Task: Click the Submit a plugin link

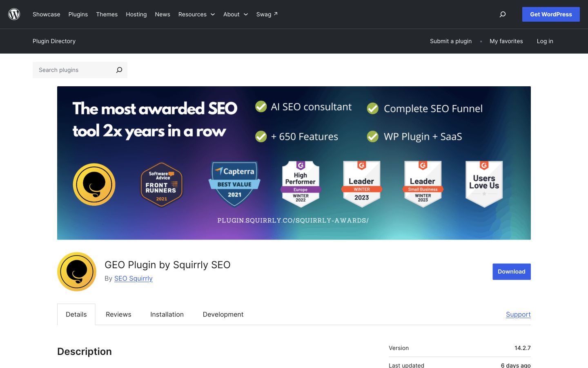Action: 451,41
